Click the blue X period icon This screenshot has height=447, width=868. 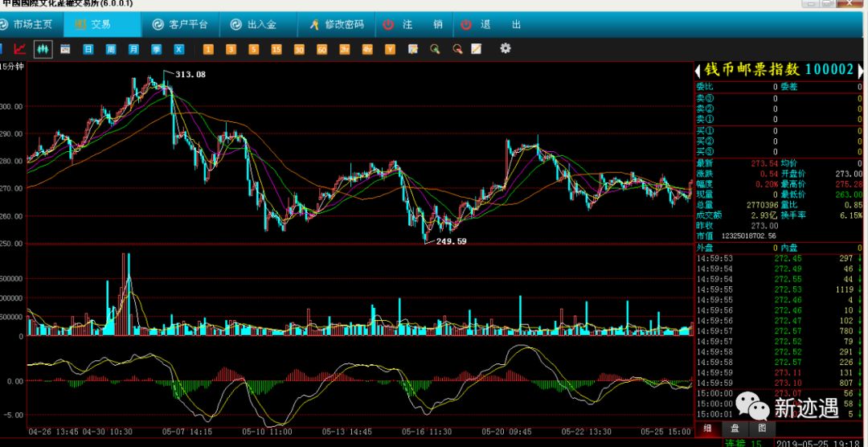pos(179,49)
